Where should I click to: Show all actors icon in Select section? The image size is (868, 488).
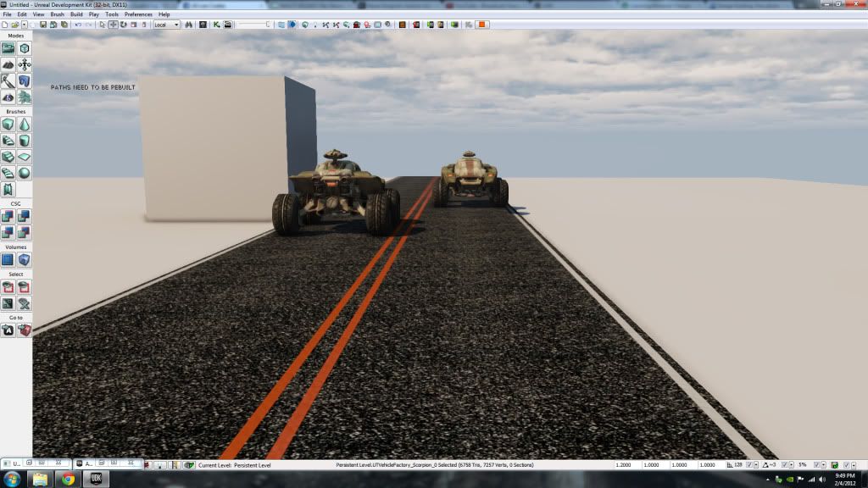point(24,303)
